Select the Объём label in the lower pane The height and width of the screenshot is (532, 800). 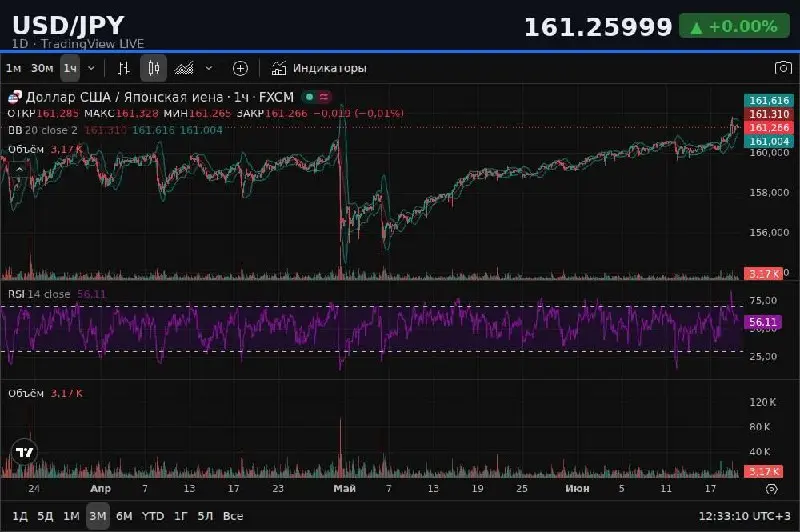pos(26,393)
